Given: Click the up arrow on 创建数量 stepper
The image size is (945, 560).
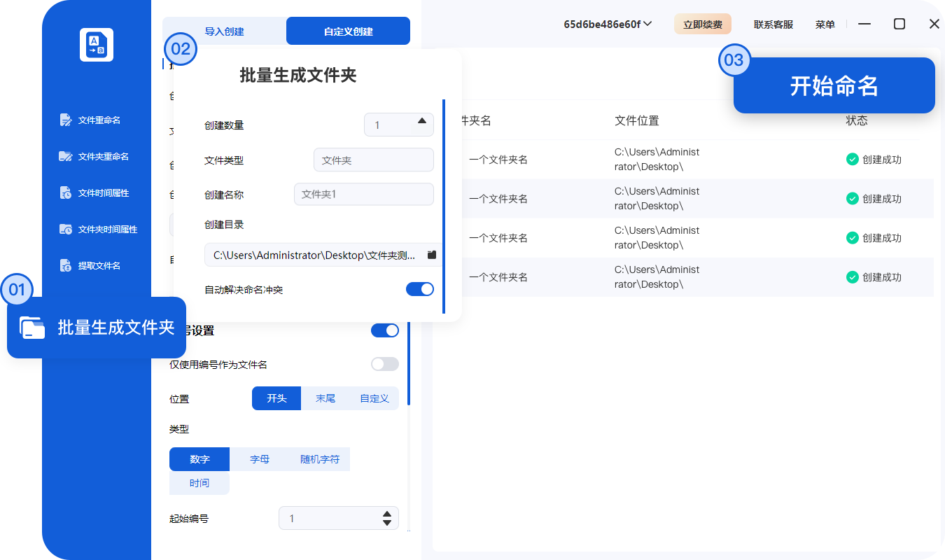Looking at the screenshot, I should [x=421, y=120].
